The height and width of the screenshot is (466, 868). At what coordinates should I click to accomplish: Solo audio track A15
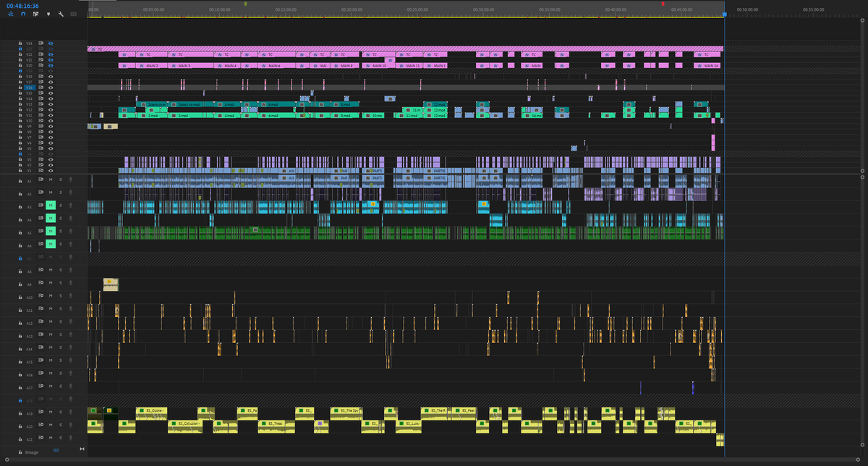pos(61,362)
